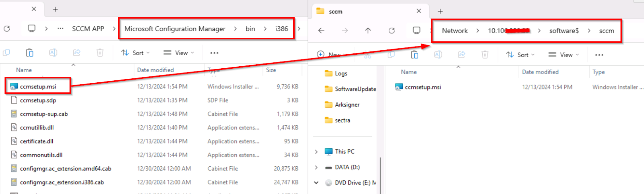Click Copy icon in sccm window toolbar
This screenshot has height=194, width=644.
(391, 55)
